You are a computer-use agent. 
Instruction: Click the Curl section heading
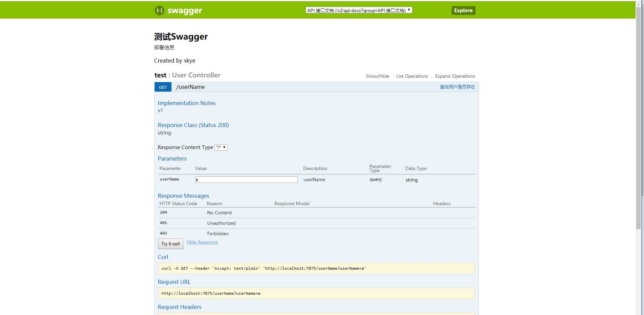tap(163, 257)
